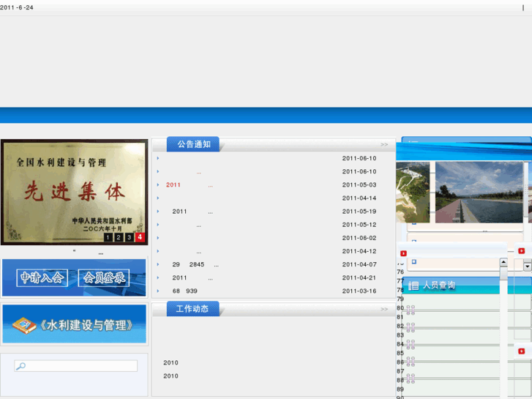The image size is (532, 399).
Task: Click the list icon beside 人员查询
Action: (413, 286)
